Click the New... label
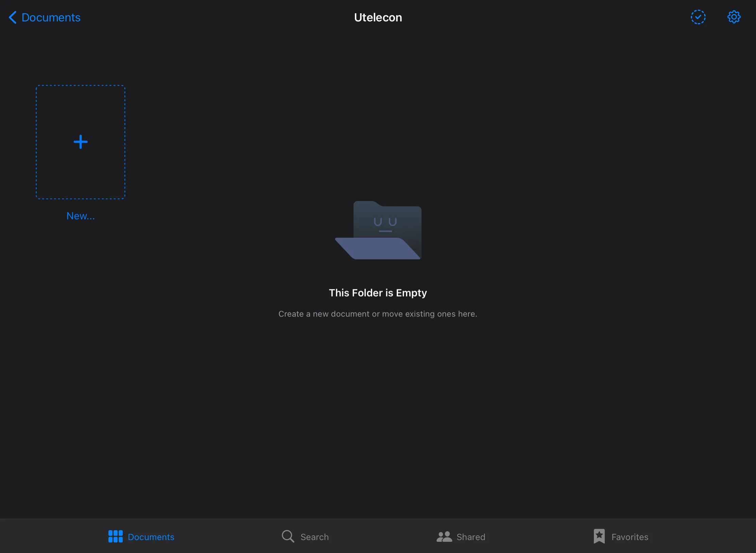Viewport: 756px width, 553px height. 81,216
